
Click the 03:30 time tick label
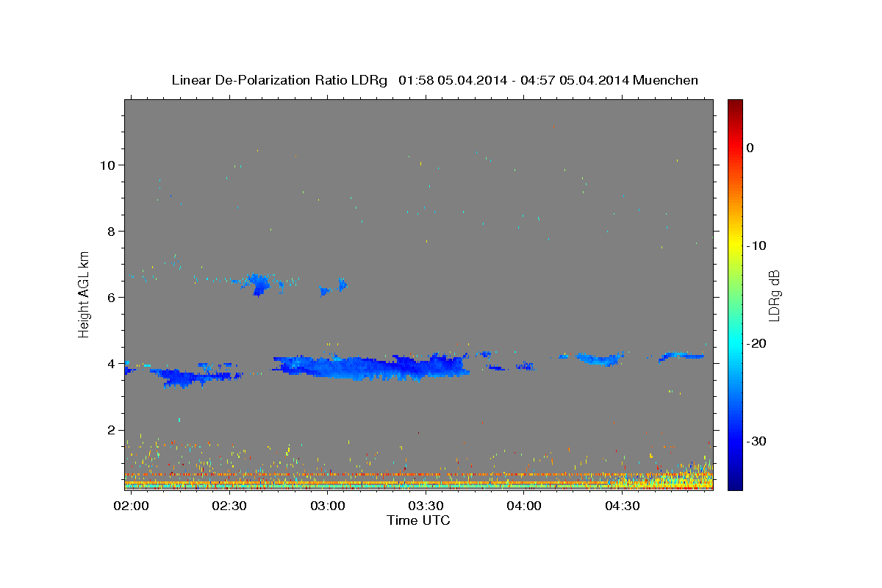426,506
